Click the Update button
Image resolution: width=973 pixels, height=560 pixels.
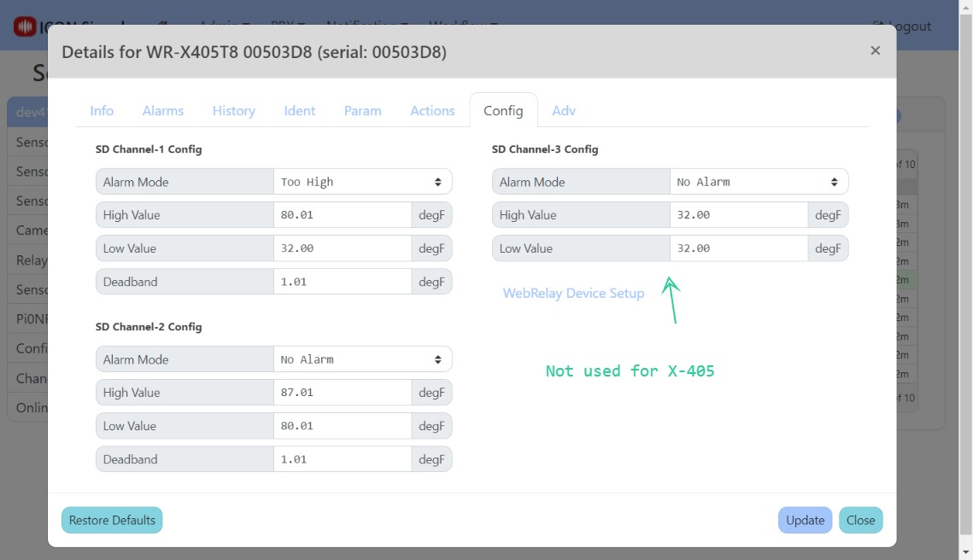point(804,520)
